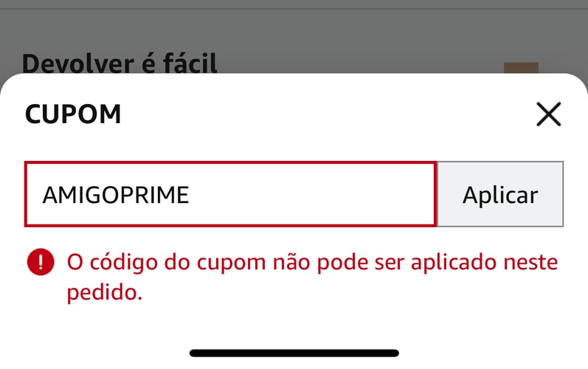Tap the Aplicar button
Viewport: 588px width, 369px height.
[x=500, y=195]
